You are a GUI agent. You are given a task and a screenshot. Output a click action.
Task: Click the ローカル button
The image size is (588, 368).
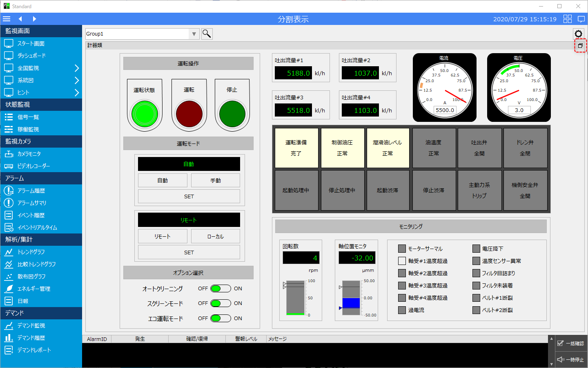[215, 236]
